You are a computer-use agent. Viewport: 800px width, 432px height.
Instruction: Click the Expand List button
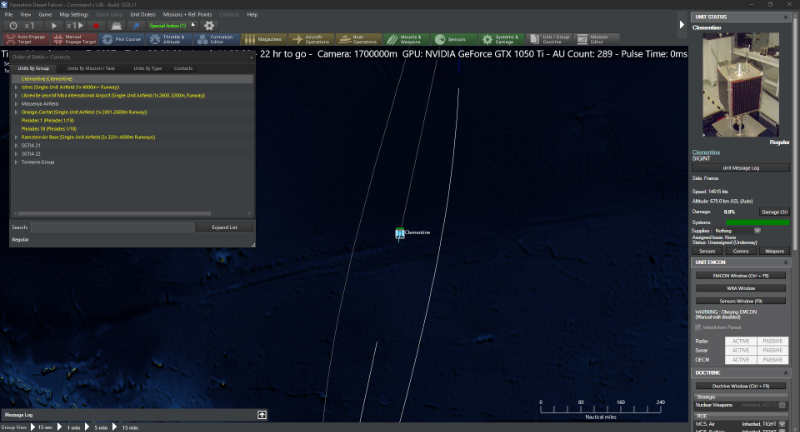click(x=224, y=227)
